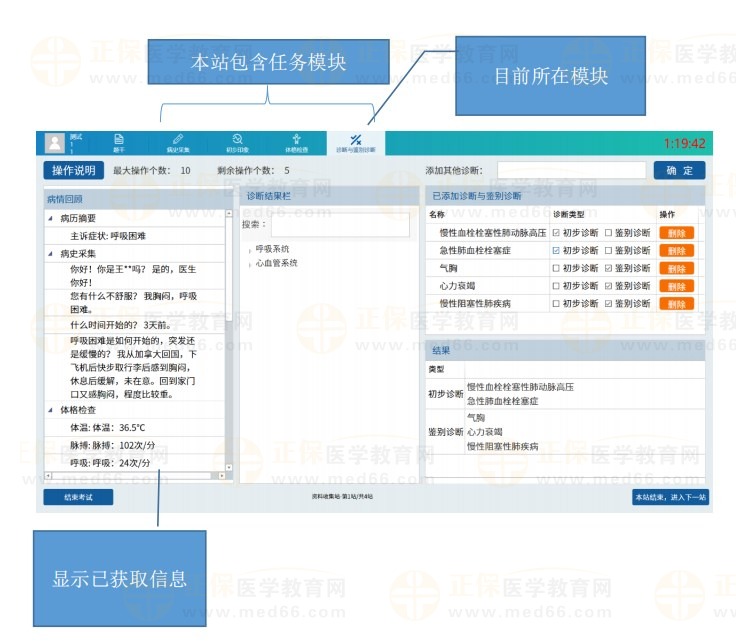Image resolution: width=736 pixels, height=641 pixels.
Task: Select the 诊断与鉴别诊断 module icon
Action: tap(355, 141)
